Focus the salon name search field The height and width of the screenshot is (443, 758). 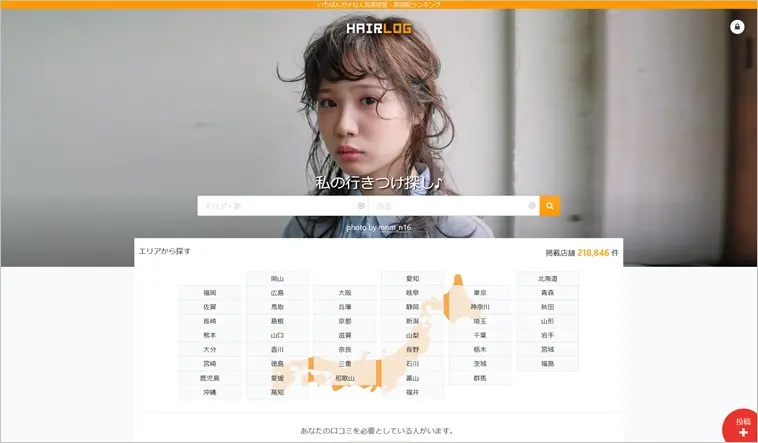(448, 206)
